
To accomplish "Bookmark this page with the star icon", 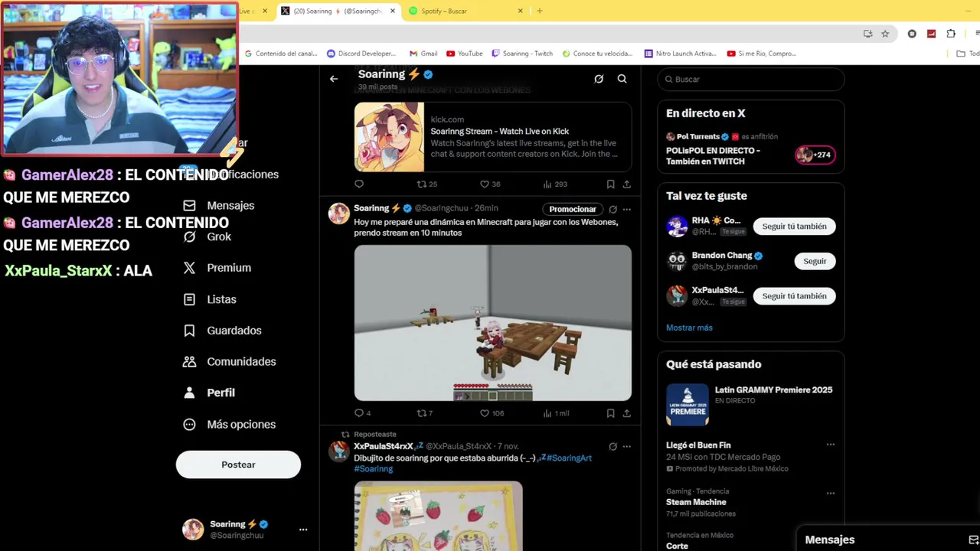I will (885, 34).
